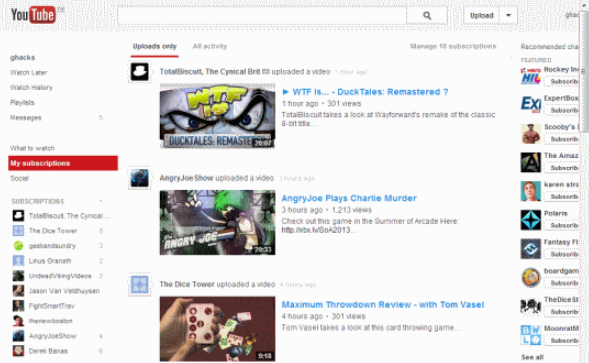Click boardgam channel logo icon
589x363 pixels.
530,277
